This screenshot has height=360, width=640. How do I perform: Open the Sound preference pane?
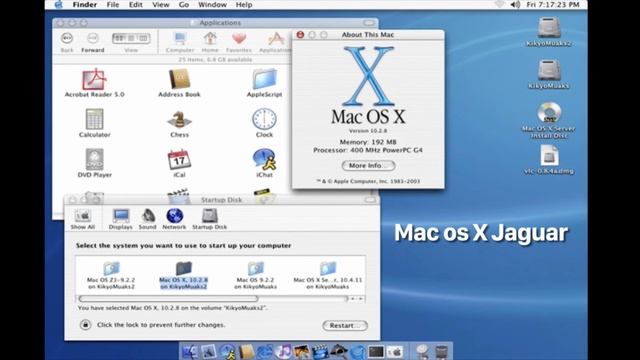click(x=147, y=219)
